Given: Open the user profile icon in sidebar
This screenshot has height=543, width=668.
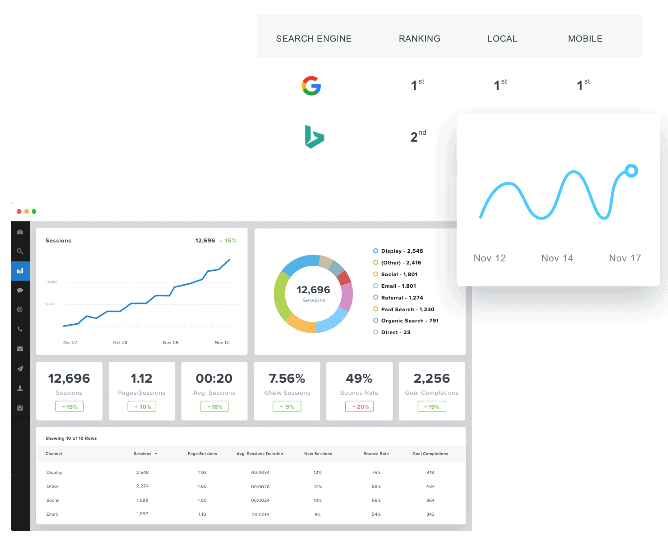Looking at the screenshot, I should pyautogui.click(x=20, y=388).
